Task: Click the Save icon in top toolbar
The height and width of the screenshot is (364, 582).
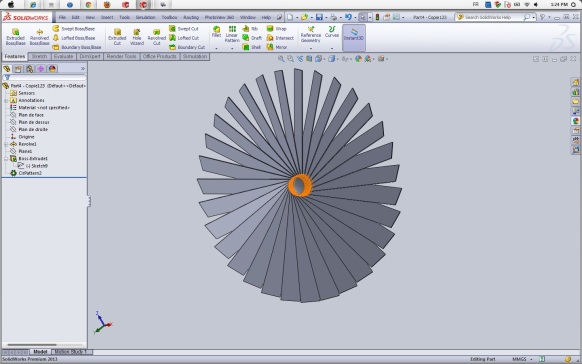Action: [x=319, y=17]
